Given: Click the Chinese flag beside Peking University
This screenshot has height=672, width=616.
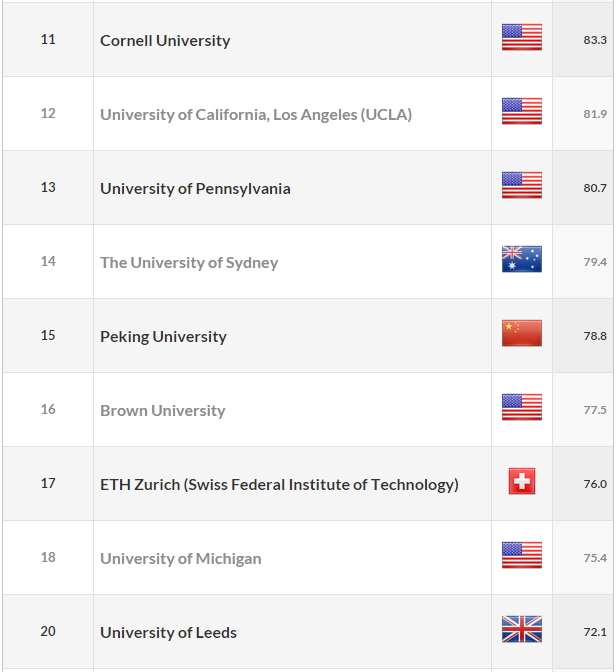Looking at the screenshot, I should click(522, 333).
